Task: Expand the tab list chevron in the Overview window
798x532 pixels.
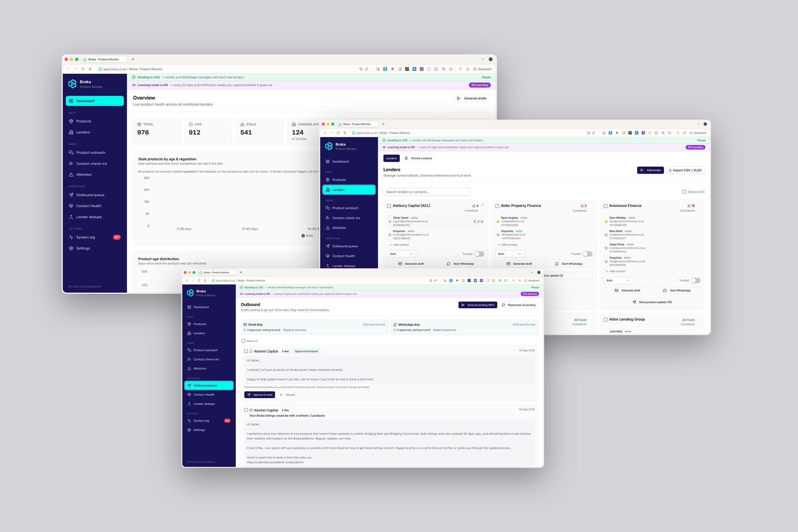Action: 482,59
